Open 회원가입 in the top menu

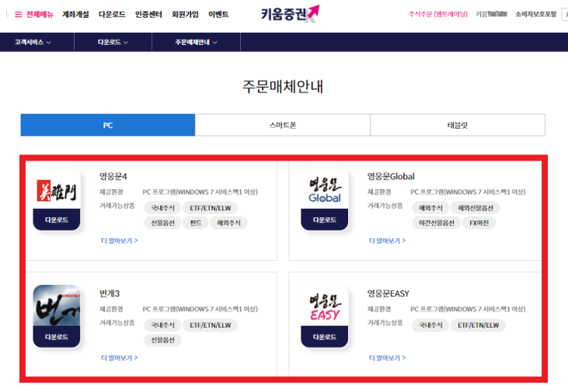coord(185,15)
